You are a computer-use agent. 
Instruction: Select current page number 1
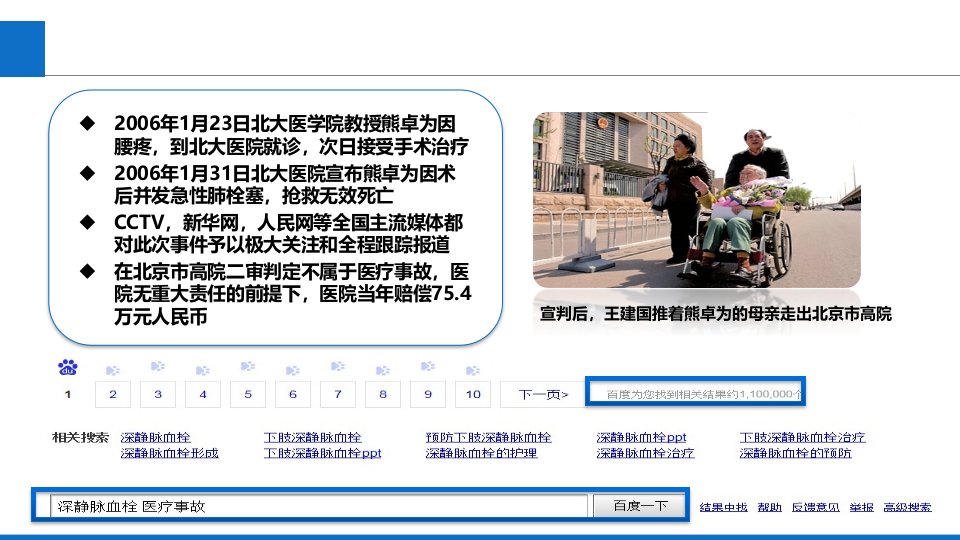point(68,394)
